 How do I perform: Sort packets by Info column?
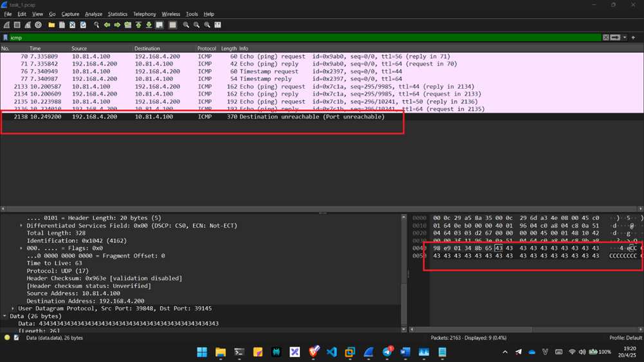[x=441, y=48]
